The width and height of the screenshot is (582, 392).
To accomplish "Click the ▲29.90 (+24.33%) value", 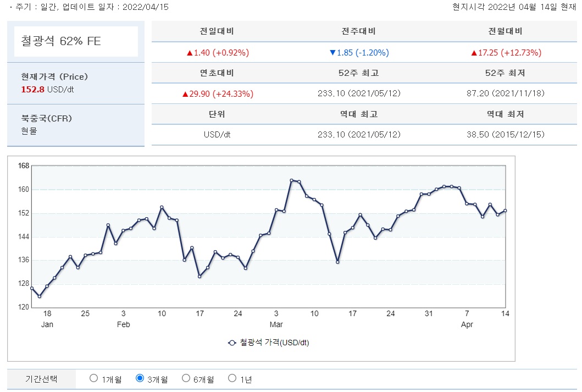I will [x=218, y=94].
